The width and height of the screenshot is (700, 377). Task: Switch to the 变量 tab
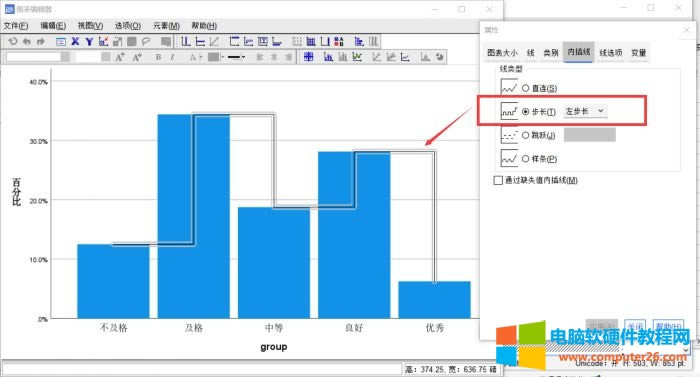point(638,53)
